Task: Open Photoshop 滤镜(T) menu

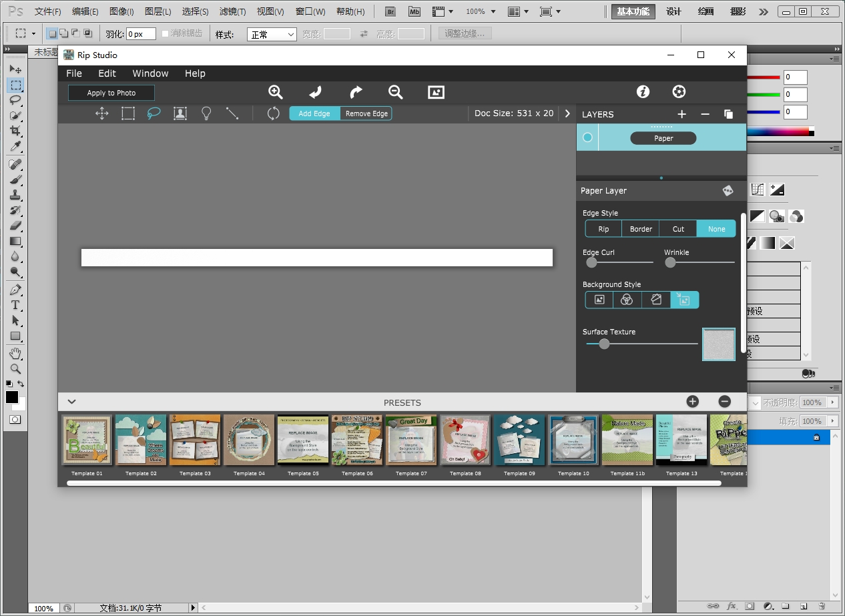Action: 233,12
